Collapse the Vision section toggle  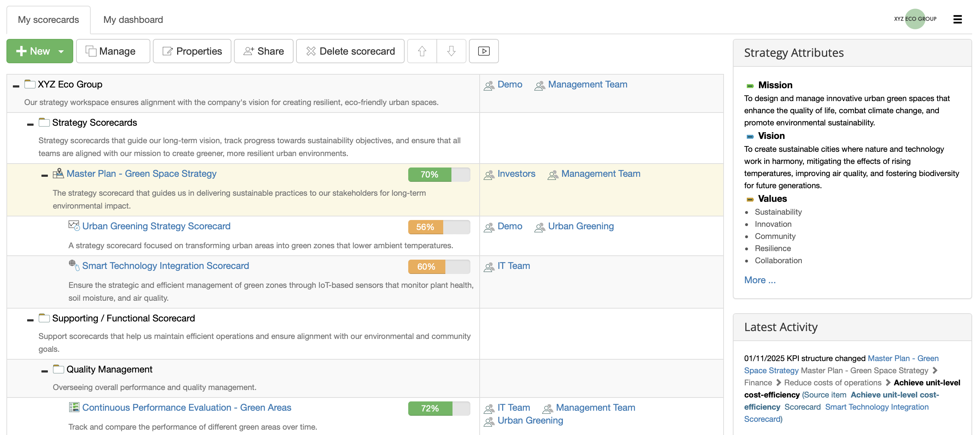pos(750,136)
